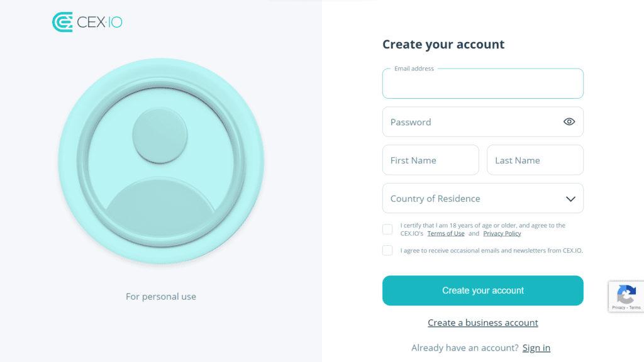Click the chevron on Country of Residence
The image size is (644, 362).
(570, 198)
